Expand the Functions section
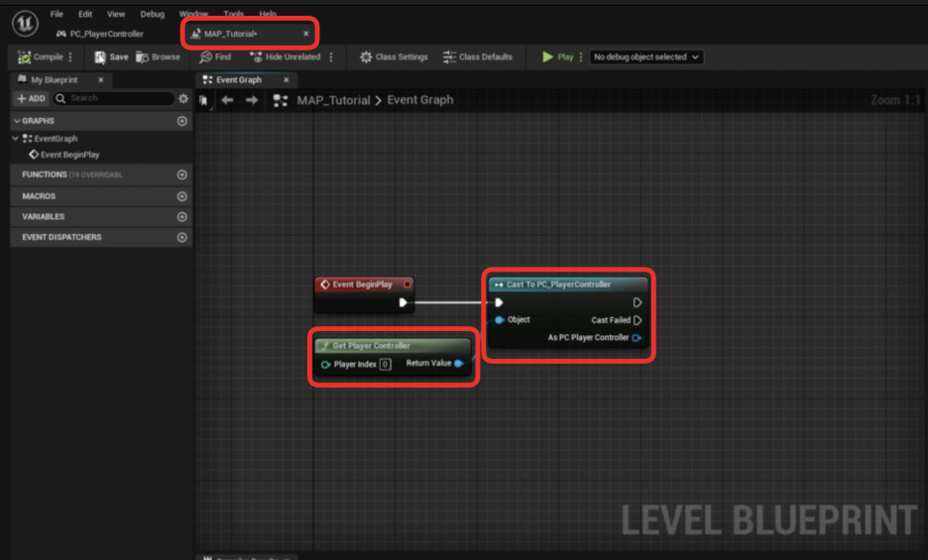928x560 pixels. point(45,174)
